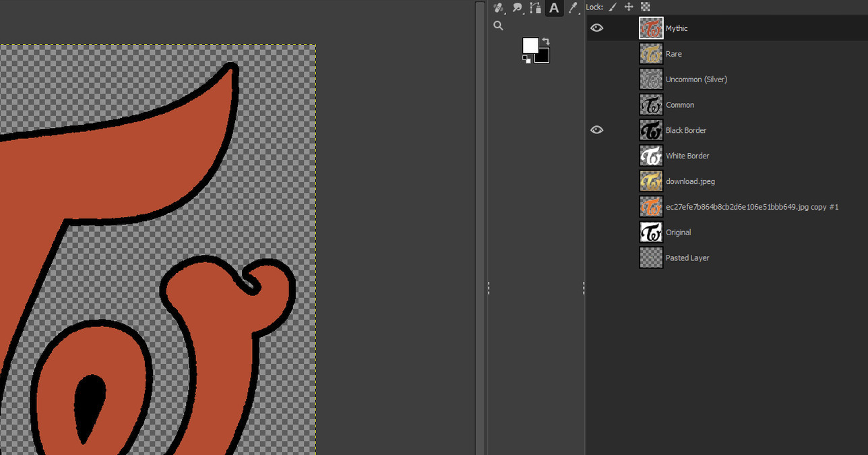Select the Text tool

click(554, 7)
